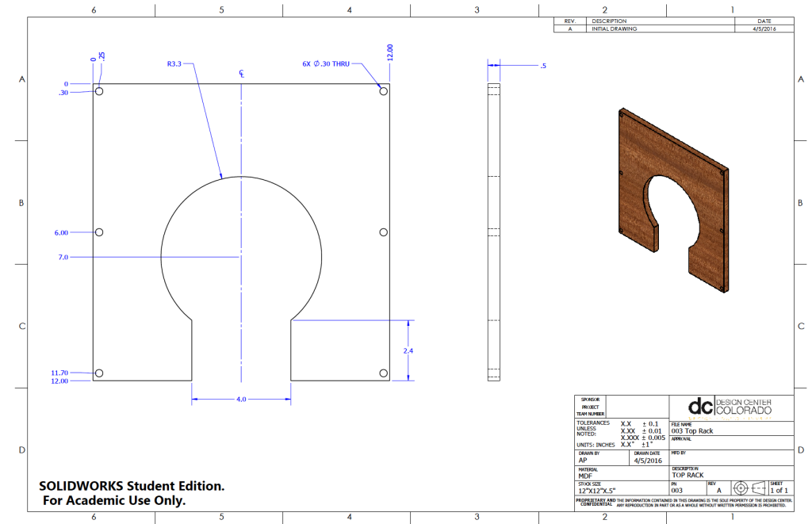Toggle the 6.00 hole position dimension
Viewport: 812px width, 524px height.
click(x=62, y=231)
